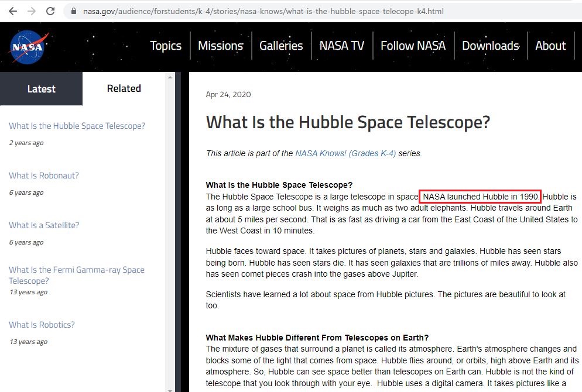The image size is (582, 392).
Task: Go forward with the browser forward arrow
Action: (32, 11)
